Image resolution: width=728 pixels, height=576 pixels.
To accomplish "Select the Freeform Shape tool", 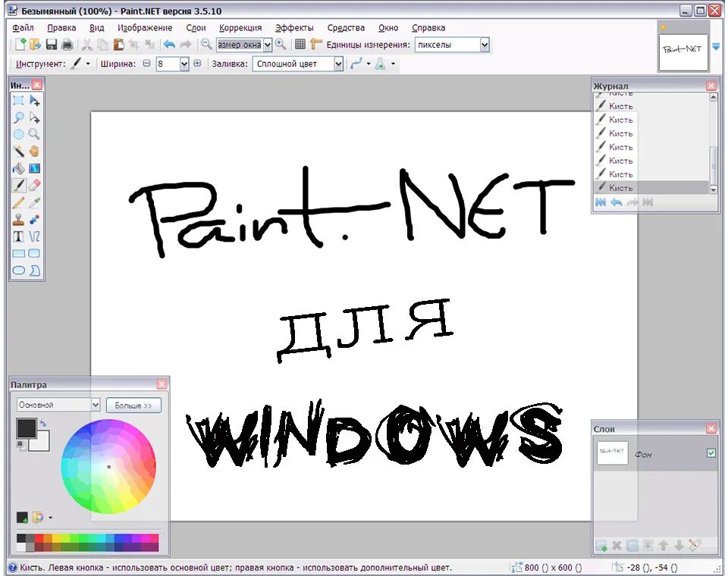I will coord(34,270).
